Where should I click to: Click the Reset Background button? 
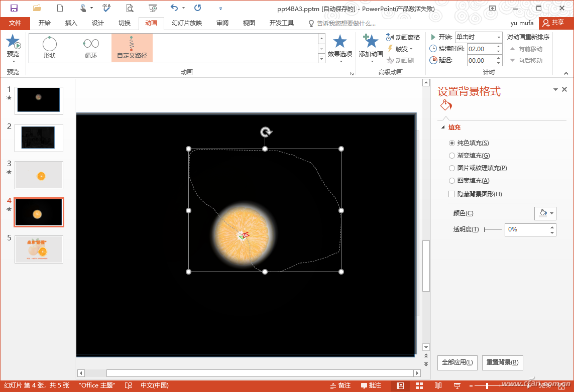pos(502,362)
